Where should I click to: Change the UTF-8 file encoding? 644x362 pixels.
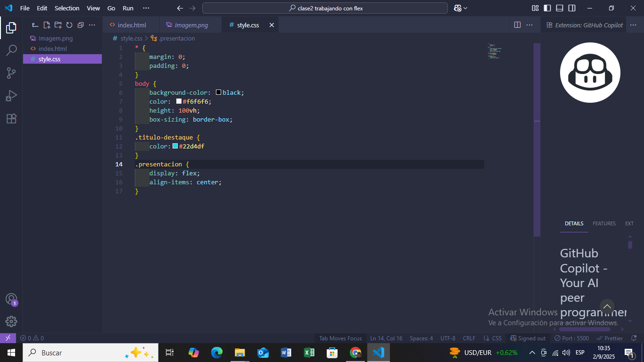(448, 338)
